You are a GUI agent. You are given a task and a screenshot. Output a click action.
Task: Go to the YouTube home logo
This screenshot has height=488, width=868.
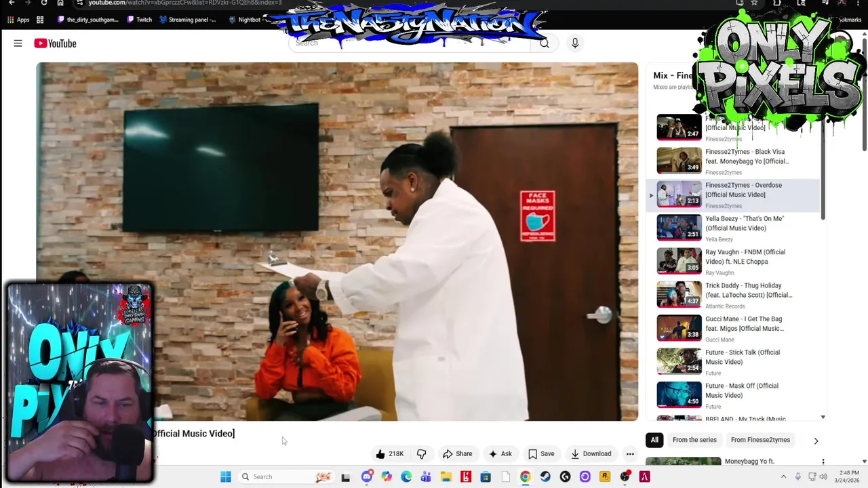(x=55, y=43)
